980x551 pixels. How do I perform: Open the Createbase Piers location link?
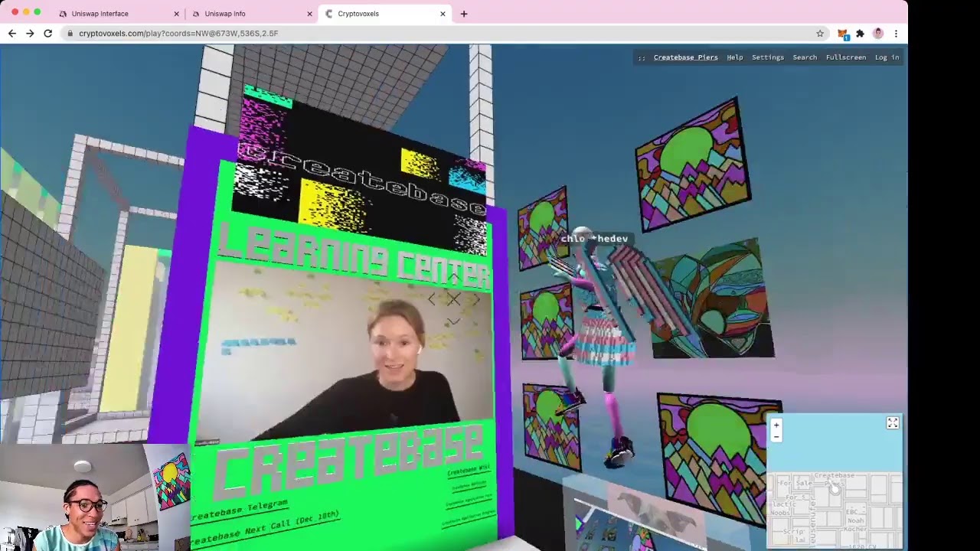[x=685, y=57]
